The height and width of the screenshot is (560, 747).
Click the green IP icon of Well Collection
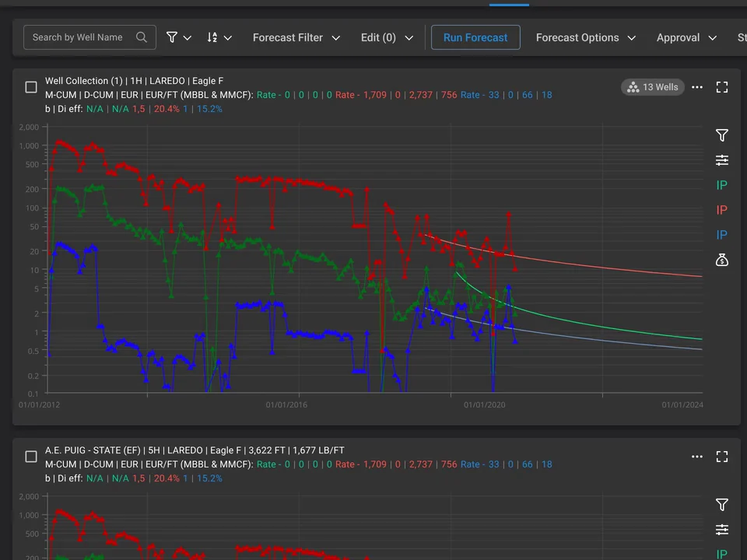[722, 185]
